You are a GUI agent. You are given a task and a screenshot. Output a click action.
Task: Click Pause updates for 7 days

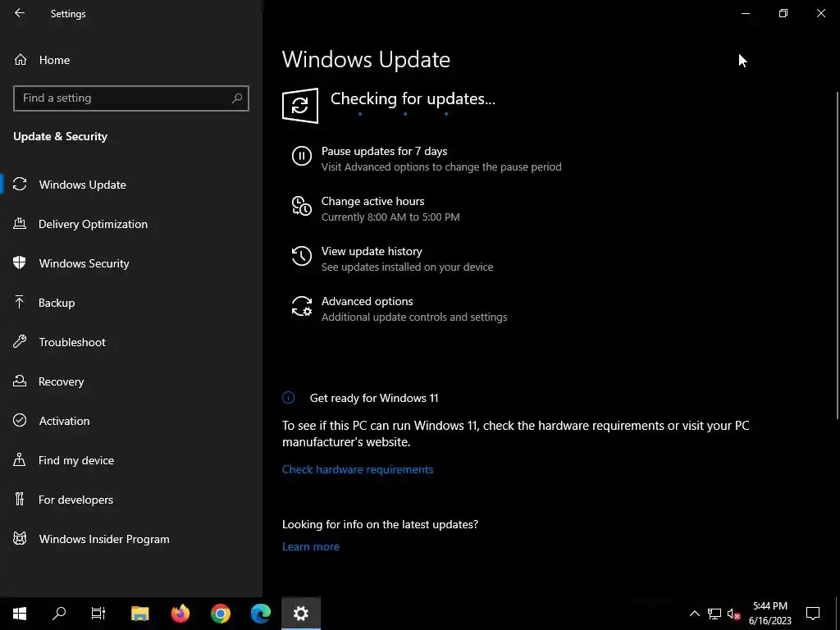(x=384, y=151)
